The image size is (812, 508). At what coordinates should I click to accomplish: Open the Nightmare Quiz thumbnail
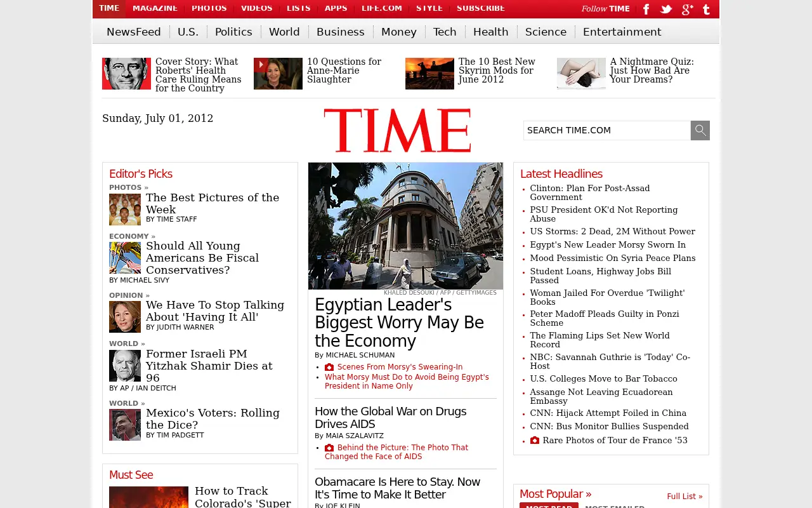(x=581, y=74)
